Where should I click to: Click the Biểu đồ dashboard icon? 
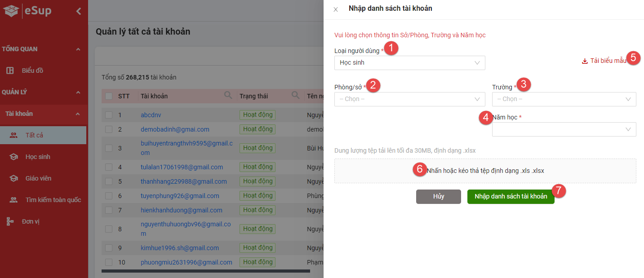10,71
